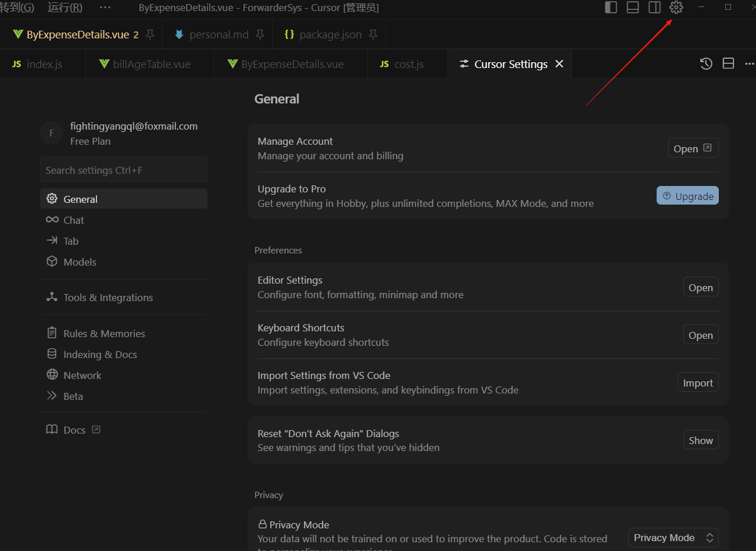Click the Rules & Memories clipboard icon
The image size is (756, 551).
point(52,333)
